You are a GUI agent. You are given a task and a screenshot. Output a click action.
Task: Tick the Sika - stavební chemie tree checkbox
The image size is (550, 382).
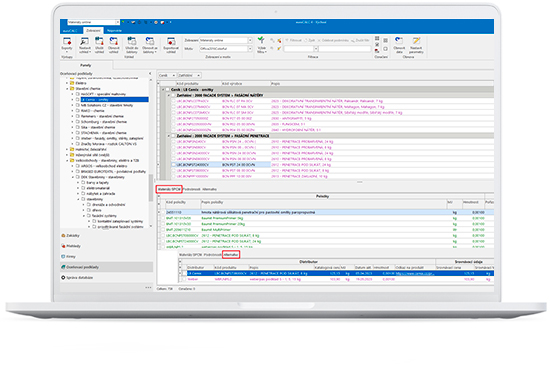tap(78, 127)
